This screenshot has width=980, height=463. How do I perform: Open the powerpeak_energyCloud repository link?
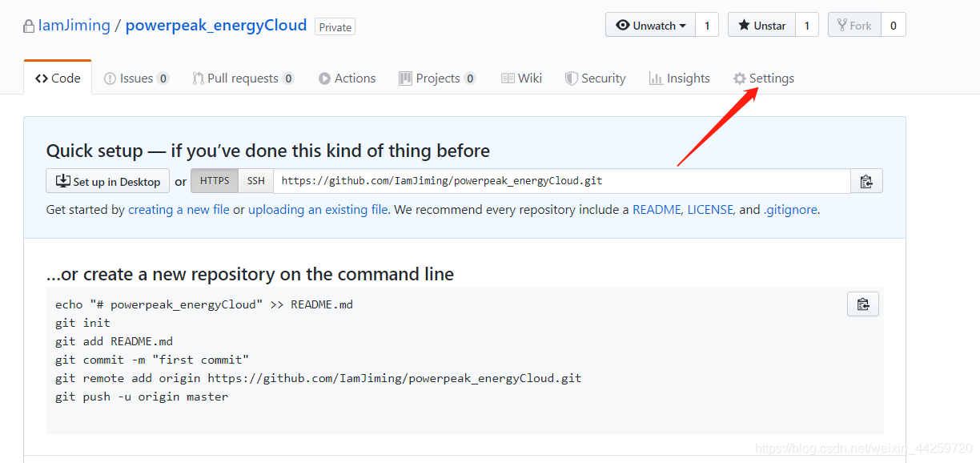click(216, 26)
